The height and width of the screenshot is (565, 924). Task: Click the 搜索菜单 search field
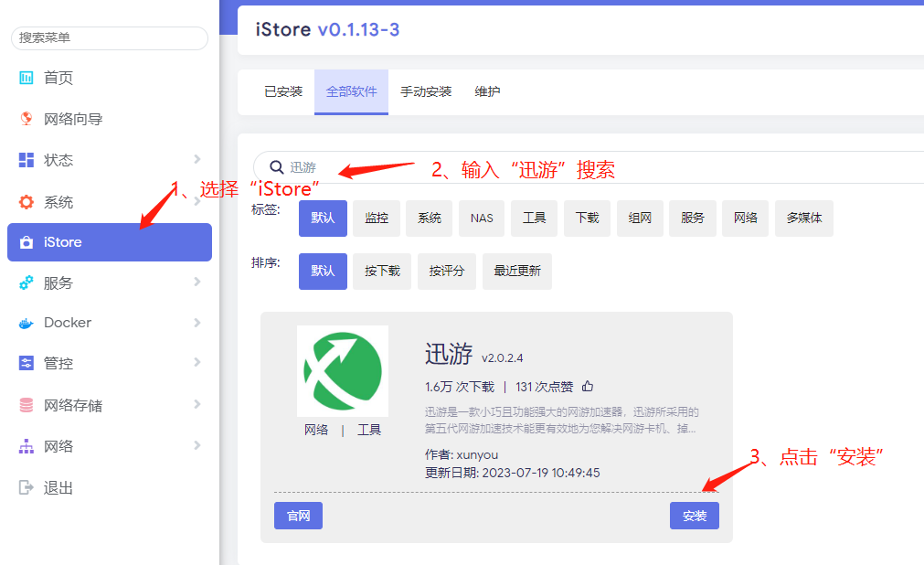(110, 38)
